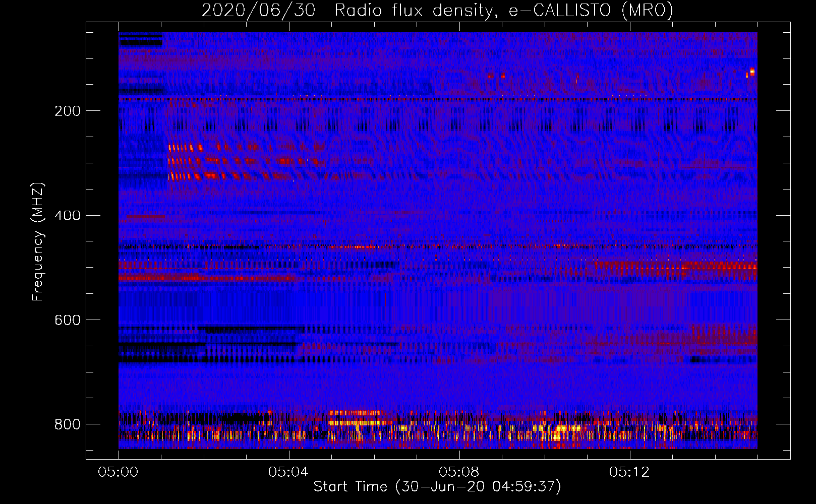Click the 800 frequency tick label
The width and height of the screenshot is (816, 504).
click(68, 424)
